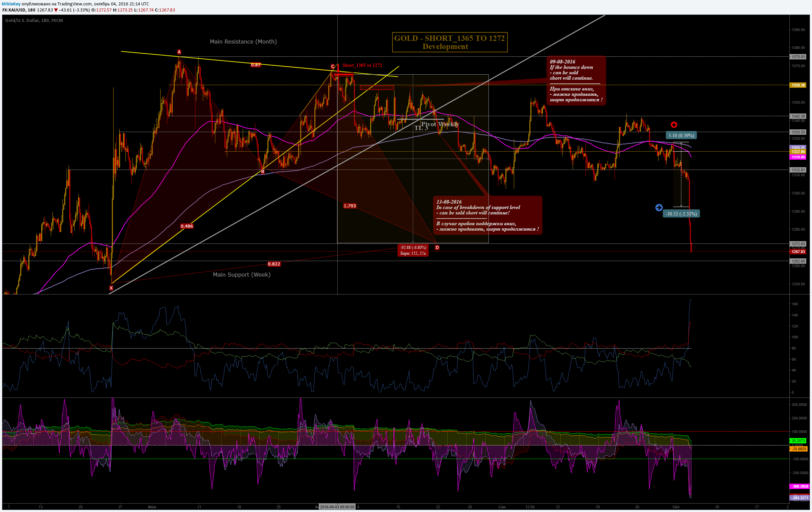Select the red pattern point labeled X
Image resolution: width=812 pixels, height=512 pixels.
click(x=111, y=288)
